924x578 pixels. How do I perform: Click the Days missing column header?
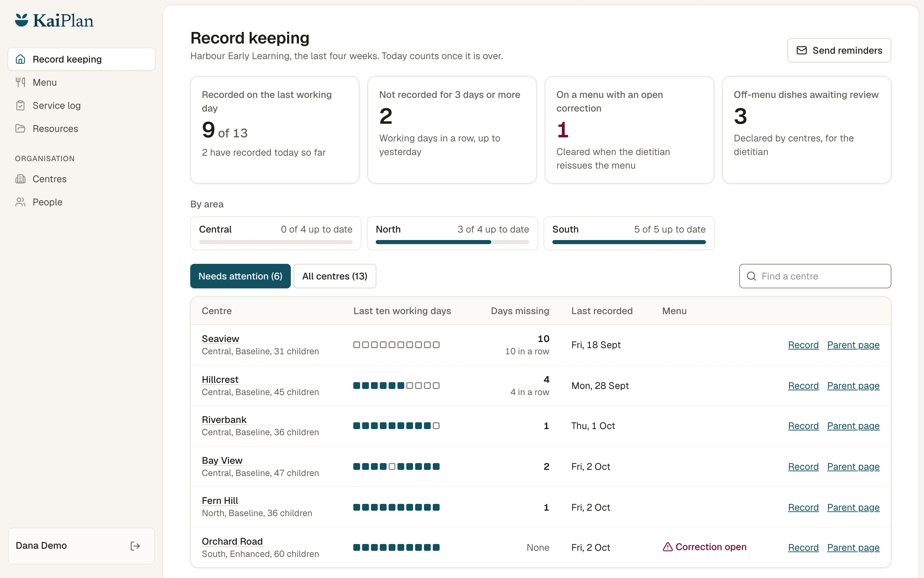pos(520,311)
